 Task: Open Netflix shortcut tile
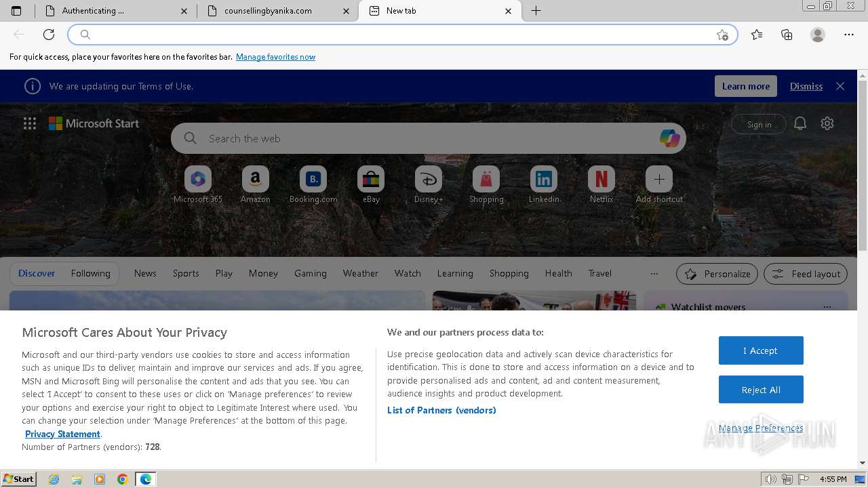click(601, 184)
